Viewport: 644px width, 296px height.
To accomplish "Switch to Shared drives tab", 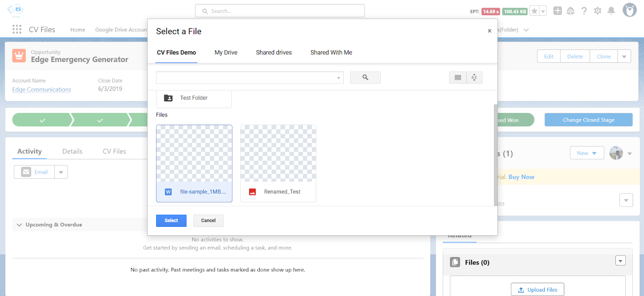I will click(274, 53).
